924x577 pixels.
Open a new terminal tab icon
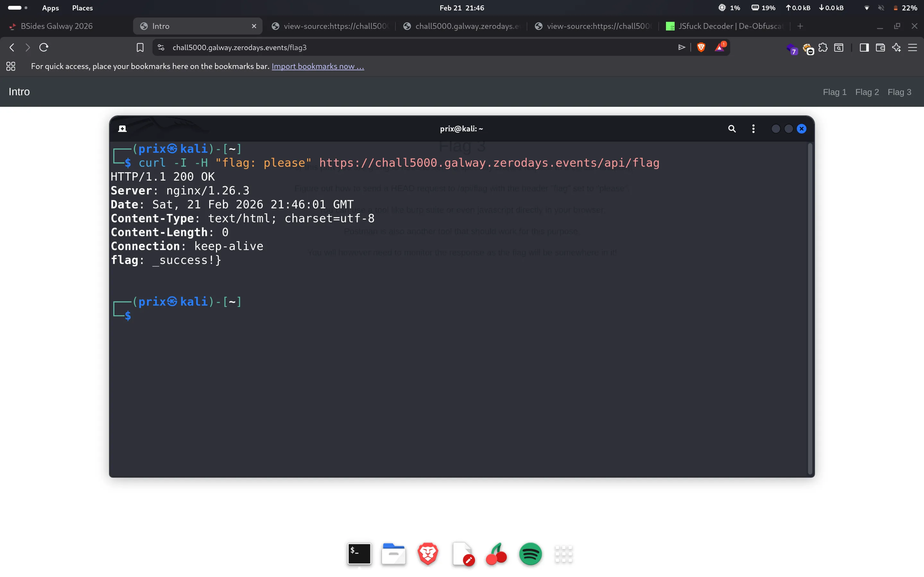coord(122,129)
